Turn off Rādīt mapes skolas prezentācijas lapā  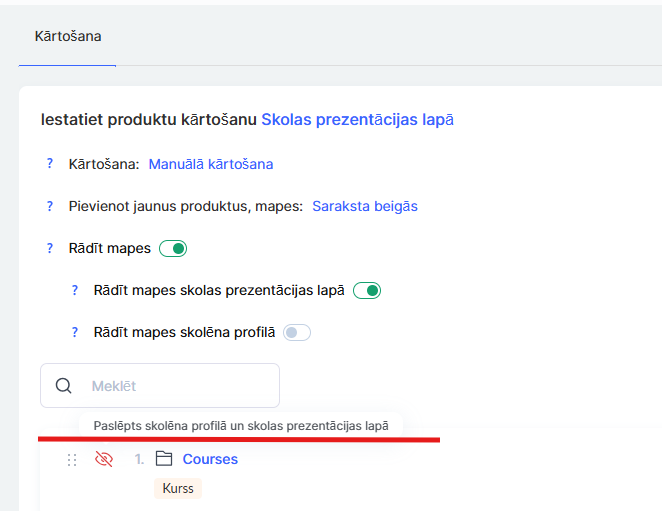tap(367, 291)
